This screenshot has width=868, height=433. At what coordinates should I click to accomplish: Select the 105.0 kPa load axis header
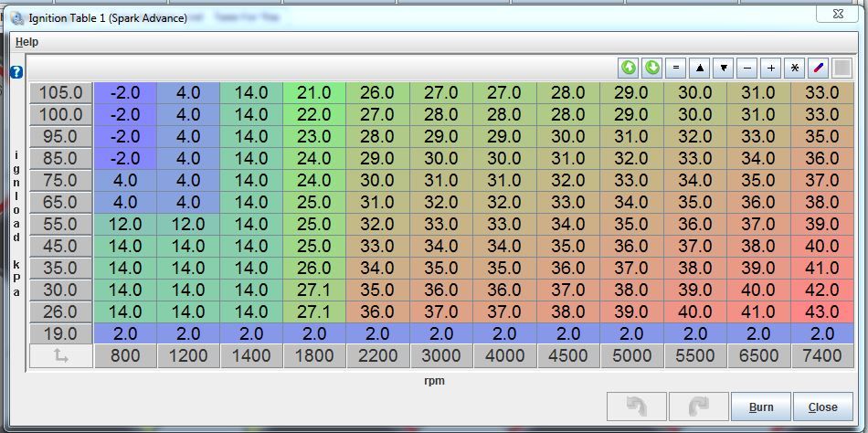(x=61, y=92)
